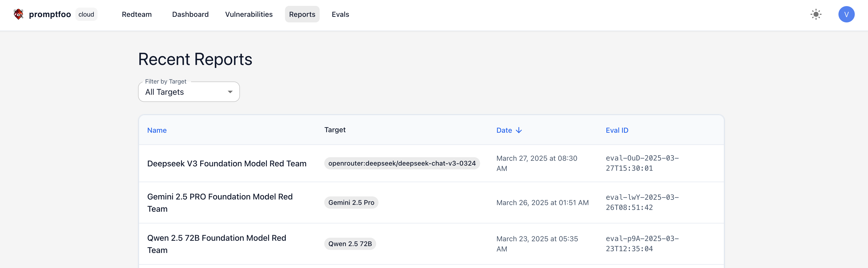This screenshot has height=268, width=868.
Task: Navigate to Vulnerabilities page
Action: [249, 15]
